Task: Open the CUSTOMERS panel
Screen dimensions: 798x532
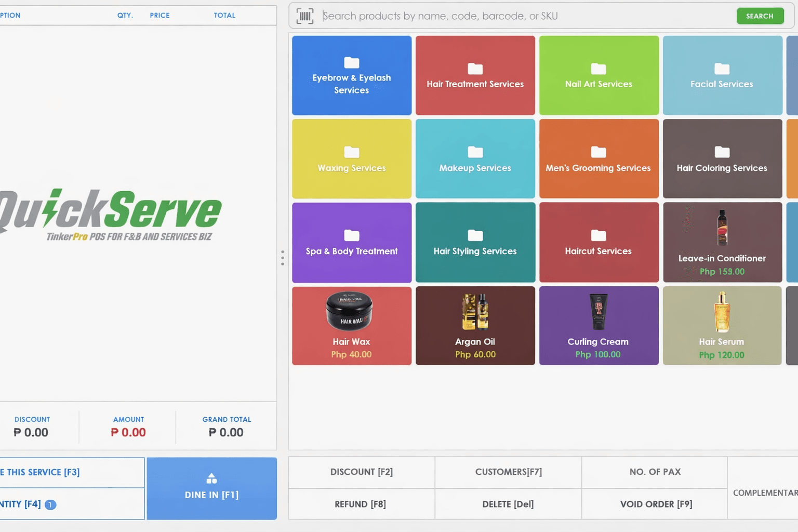Action: click(x=508, y=472)
